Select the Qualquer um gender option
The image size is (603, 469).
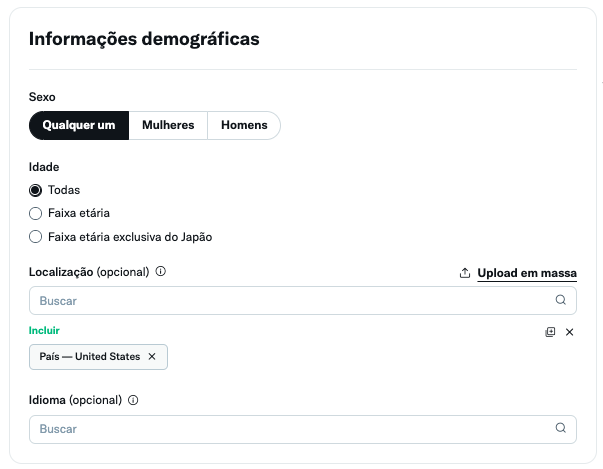[79, 125]
